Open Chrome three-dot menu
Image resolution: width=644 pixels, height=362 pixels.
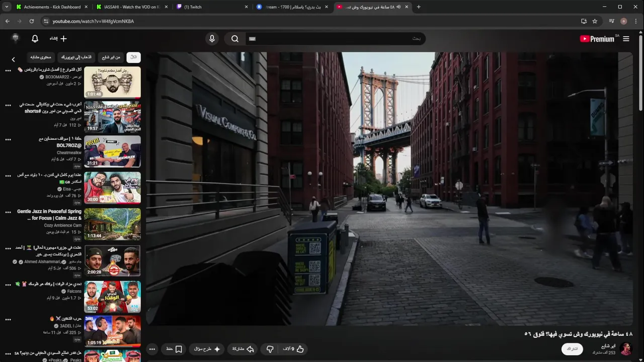tap(636, 21)
